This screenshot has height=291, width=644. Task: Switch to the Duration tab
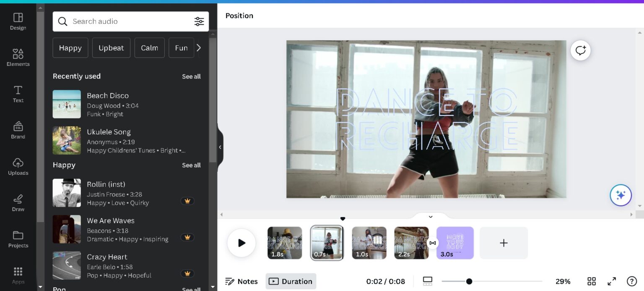pyautogui.click(x=291, y=281)
